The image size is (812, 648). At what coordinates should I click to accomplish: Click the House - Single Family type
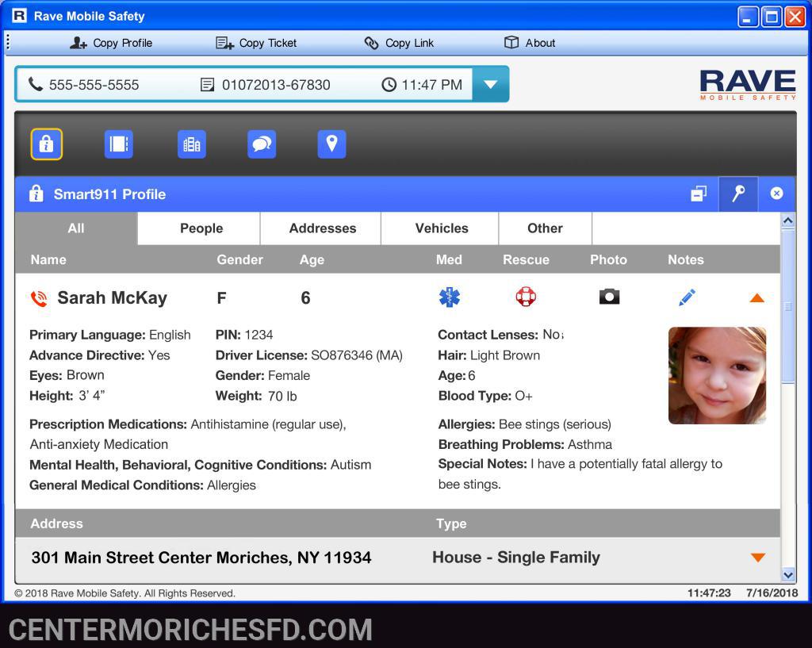[x=516, y=558]
